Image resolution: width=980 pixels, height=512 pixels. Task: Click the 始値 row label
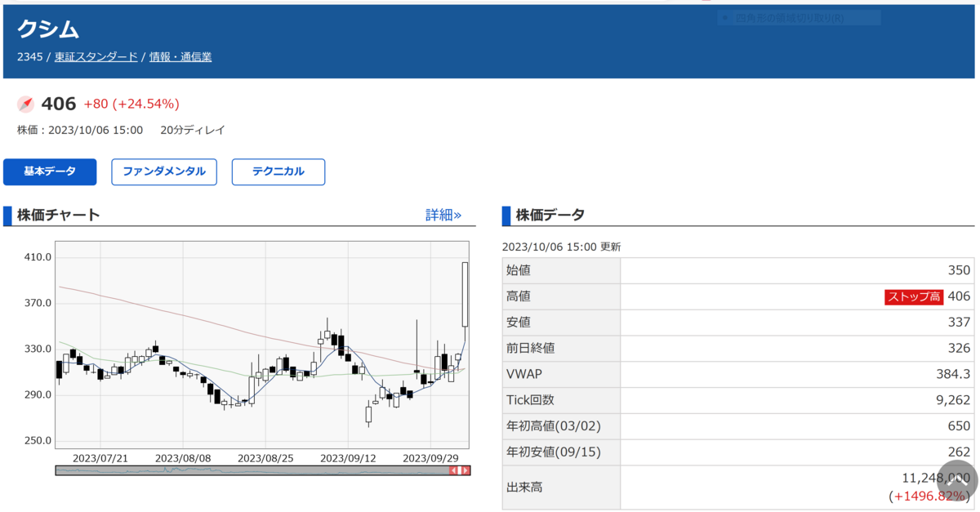point(519,270)
